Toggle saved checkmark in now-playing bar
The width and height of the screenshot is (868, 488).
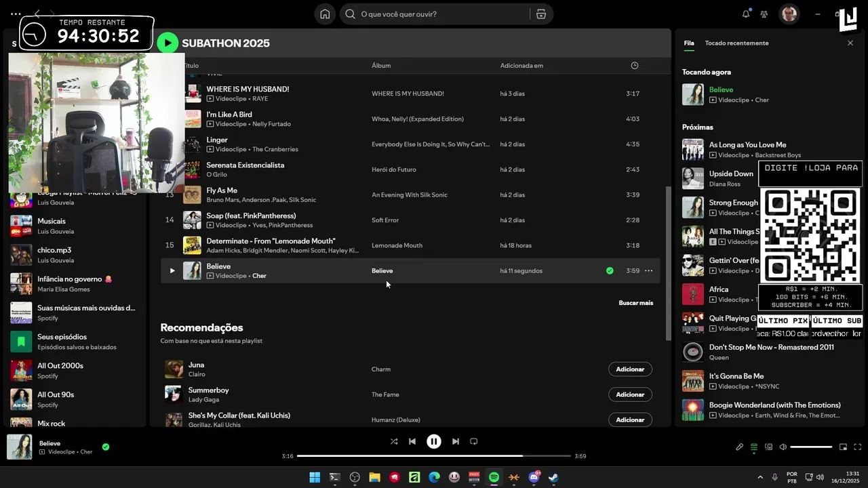106,447
